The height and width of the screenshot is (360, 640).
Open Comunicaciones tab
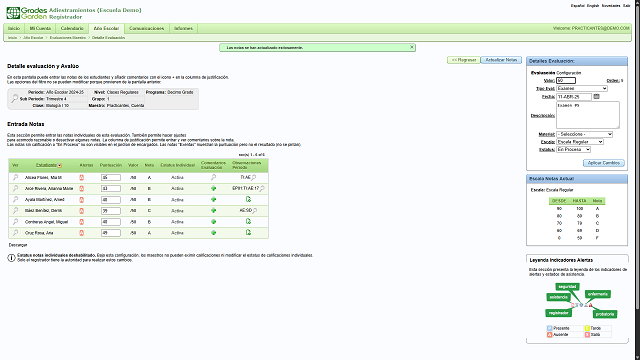(x=147, y=29)
